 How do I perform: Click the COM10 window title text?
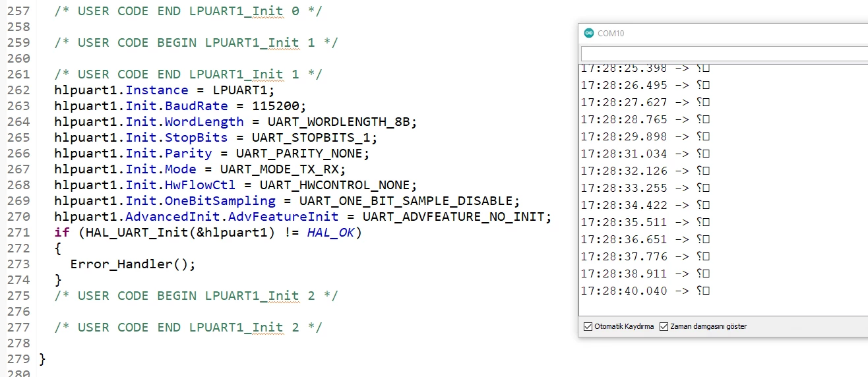(611, 34)
